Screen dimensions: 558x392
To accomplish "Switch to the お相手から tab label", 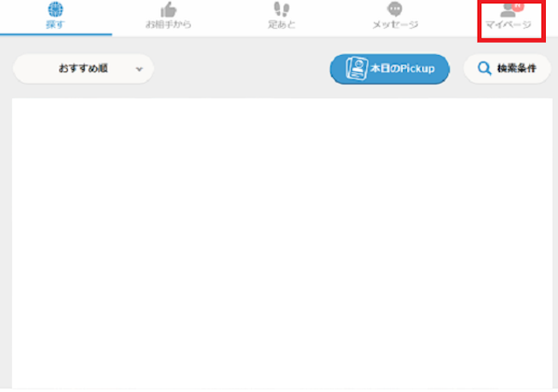I will pos(168,24).
